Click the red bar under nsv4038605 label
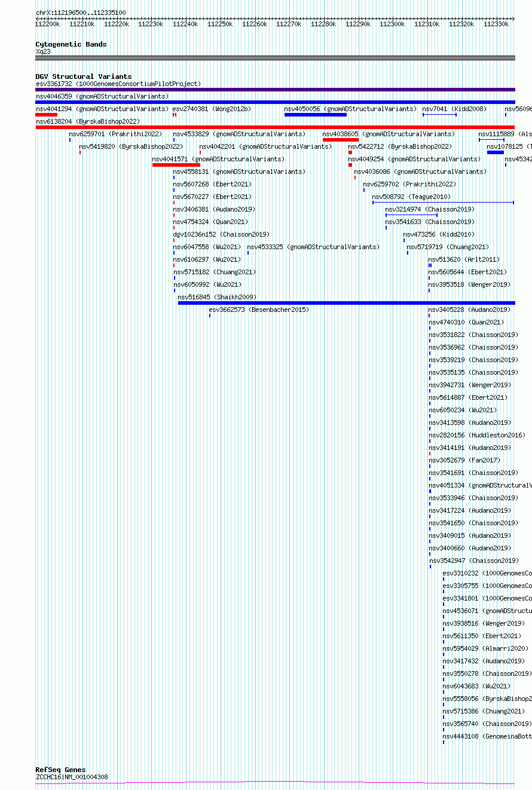This screenshot has width=532, height=790. [x=341, y=140]
